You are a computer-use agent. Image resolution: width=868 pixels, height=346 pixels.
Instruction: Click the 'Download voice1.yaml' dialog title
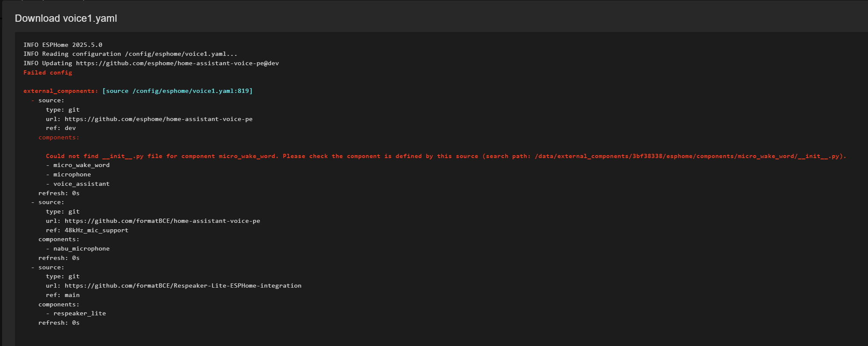tap(66, 18)
